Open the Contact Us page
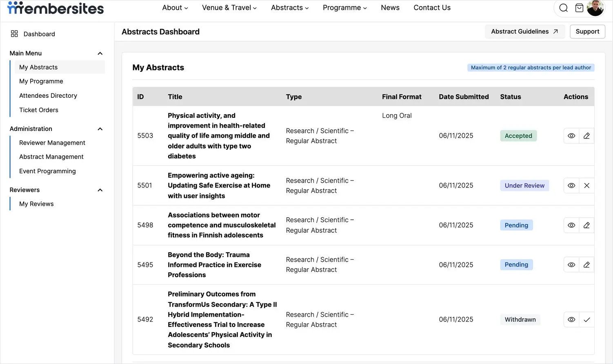The image size is (613, 364). (x=432, y=8)
